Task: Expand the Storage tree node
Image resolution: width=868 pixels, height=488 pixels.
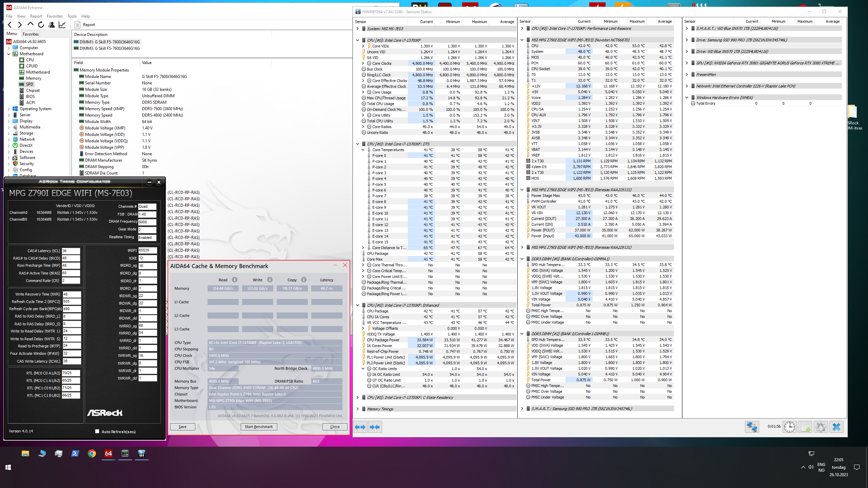Action: 9,133
